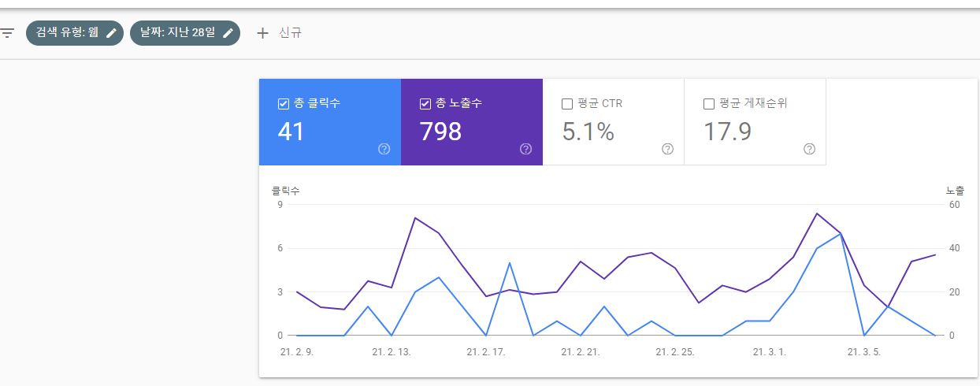Open the 검색 유형: 웹 filter chip

tap(65, 33)
